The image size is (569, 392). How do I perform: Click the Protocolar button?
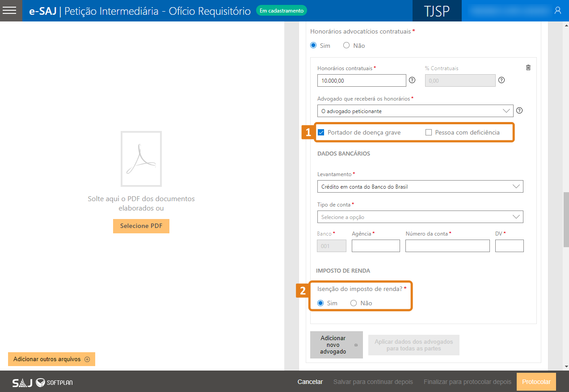point(536,382)
